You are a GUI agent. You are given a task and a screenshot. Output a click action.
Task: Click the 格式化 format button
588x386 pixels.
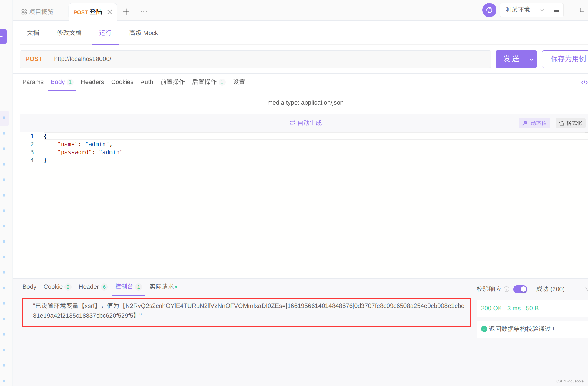570,123
